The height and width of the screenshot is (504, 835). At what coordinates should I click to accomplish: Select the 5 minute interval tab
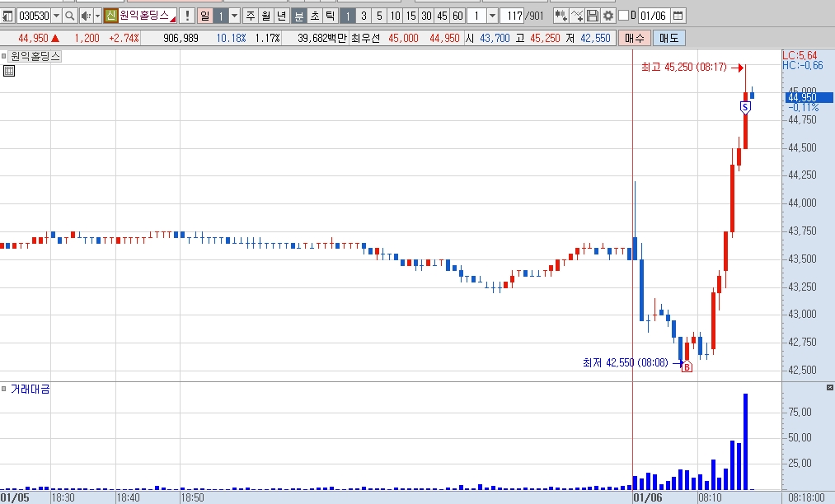[x=379, y=16]
